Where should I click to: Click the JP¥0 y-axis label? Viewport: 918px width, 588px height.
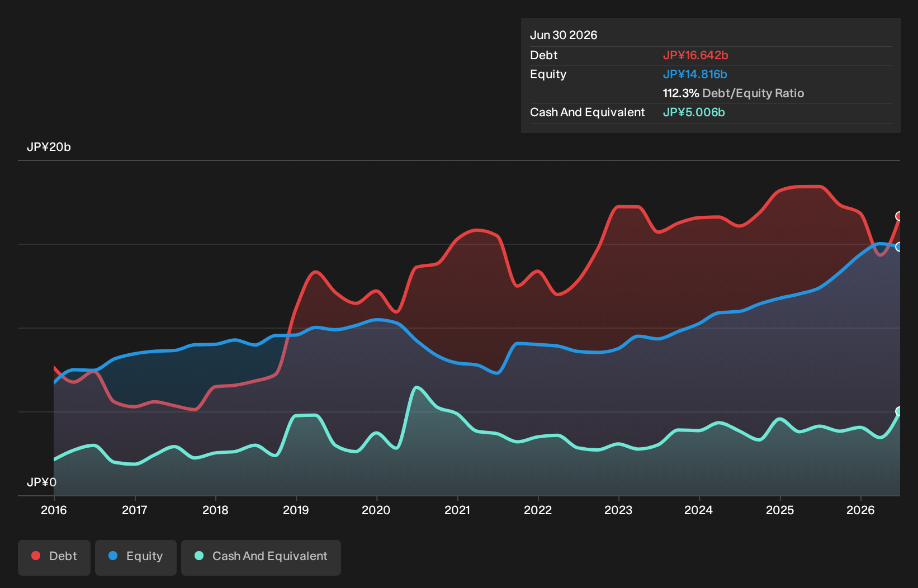pos(42,482)
